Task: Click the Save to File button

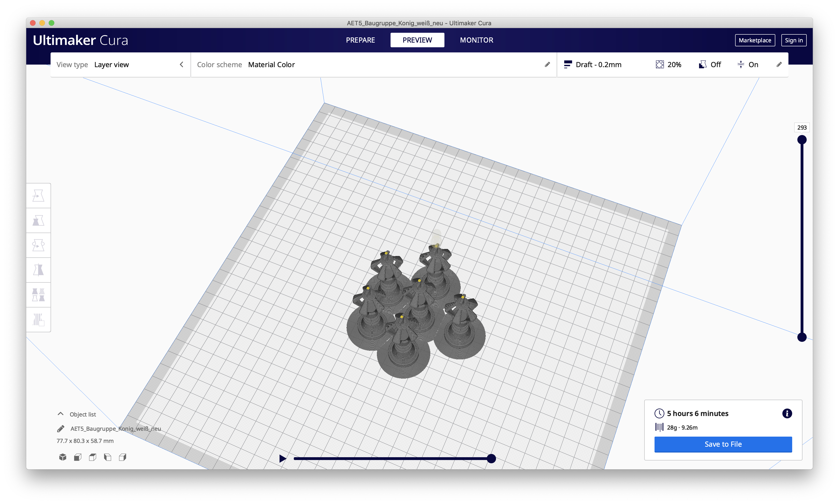Action: pos(723,444)
